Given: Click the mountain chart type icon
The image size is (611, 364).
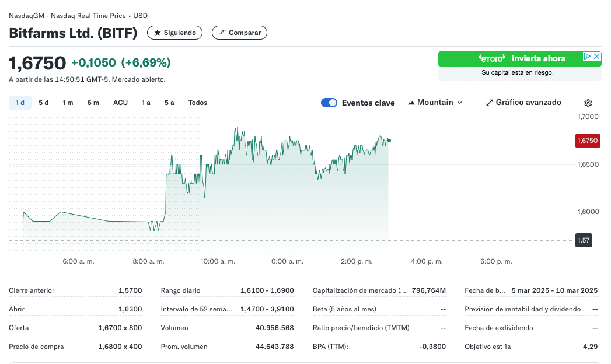Looking at the screenshot, I should pyautogui.click(x=411, y=103).
